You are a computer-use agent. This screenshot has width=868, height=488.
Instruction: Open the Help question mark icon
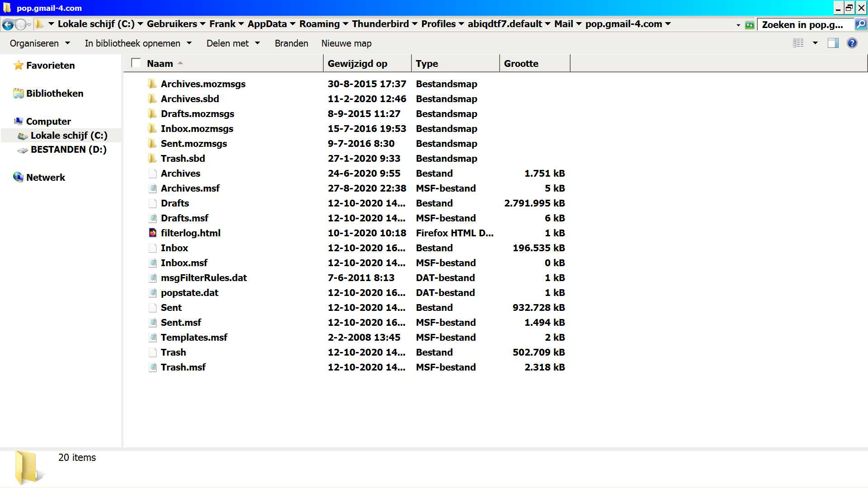point(852,43)
